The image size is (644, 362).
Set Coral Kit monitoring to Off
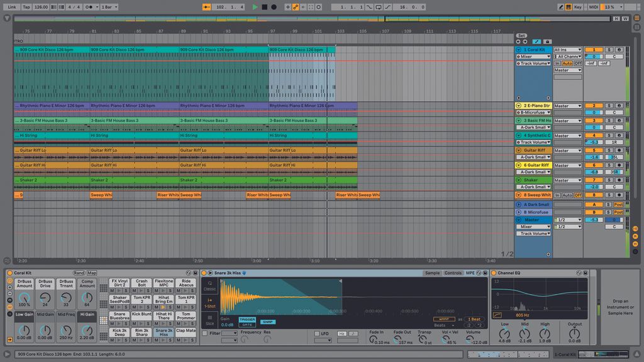578,63
